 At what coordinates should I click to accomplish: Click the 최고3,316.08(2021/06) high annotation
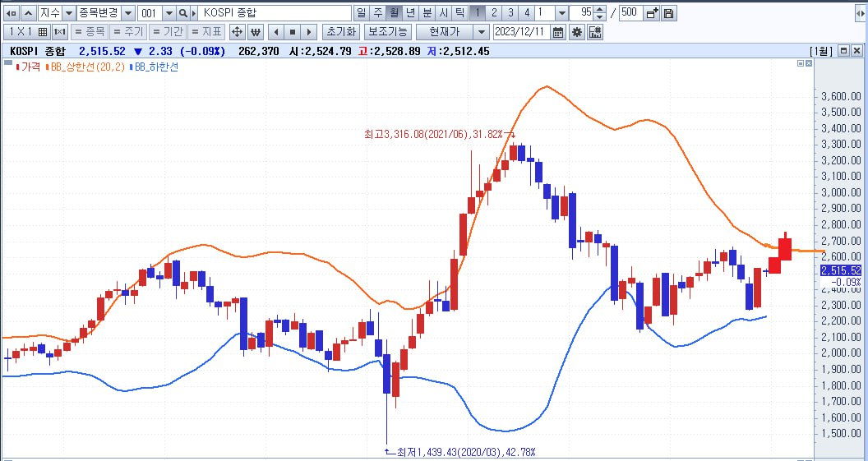tap(433, 134)
